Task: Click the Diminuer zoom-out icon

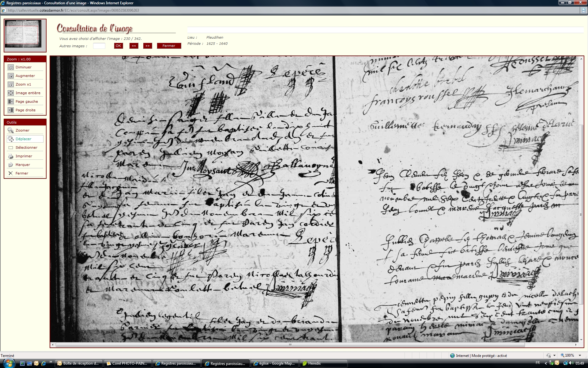Action: point(11,67)
